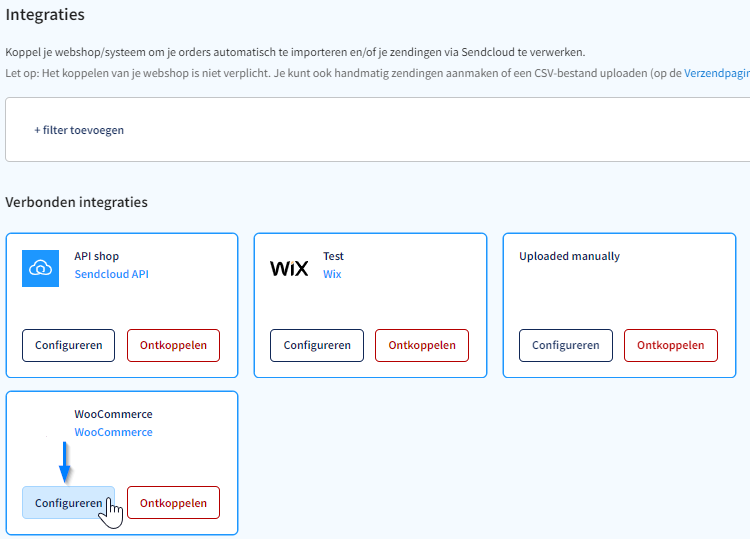750x539 pixels.
Task: Add a filter with '+ filter toevoegen'
Action: pos(79,130)
